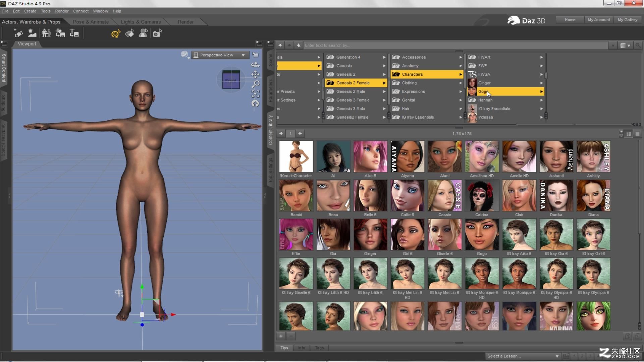Click the plus add button below thumbnails

[281, 336]
